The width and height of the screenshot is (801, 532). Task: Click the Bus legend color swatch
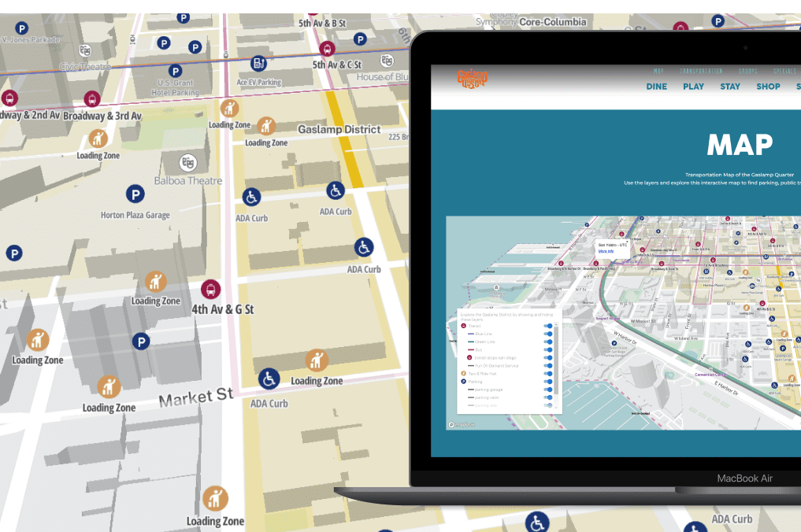point(471,349)
